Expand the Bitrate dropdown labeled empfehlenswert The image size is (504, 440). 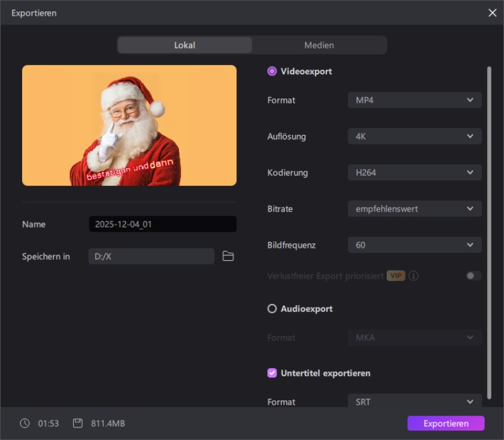click(415, 209)
